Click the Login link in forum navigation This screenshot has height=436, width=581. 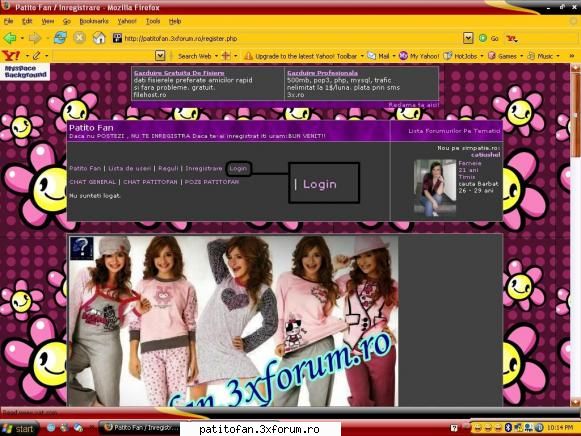[238, 169]
